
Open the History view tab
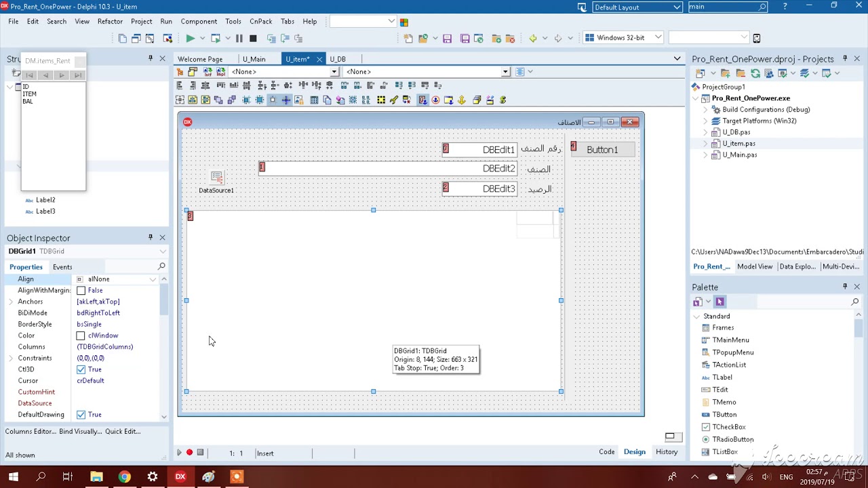(667, 452)
